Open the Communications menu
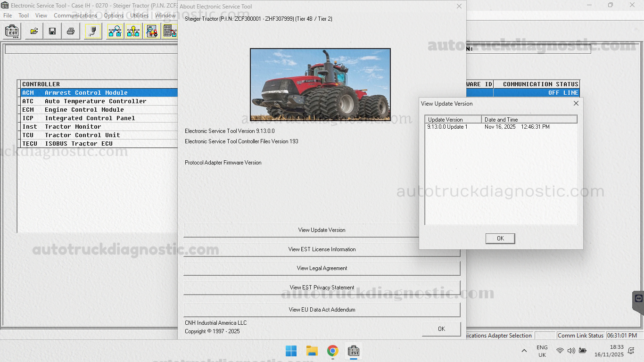The height and width of the screenshot is (362, 644). click(x=75, y=16)
